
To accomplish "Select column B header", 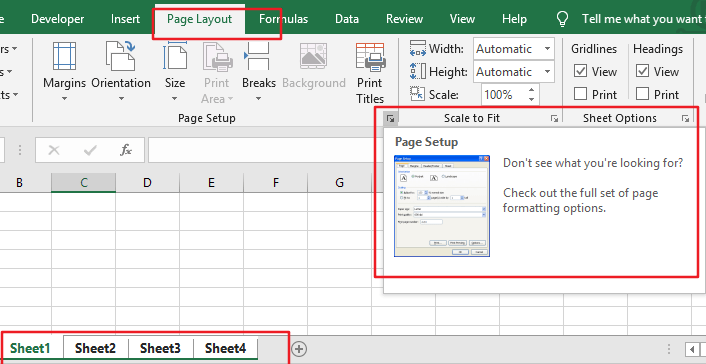I will (x=19, y=182).
